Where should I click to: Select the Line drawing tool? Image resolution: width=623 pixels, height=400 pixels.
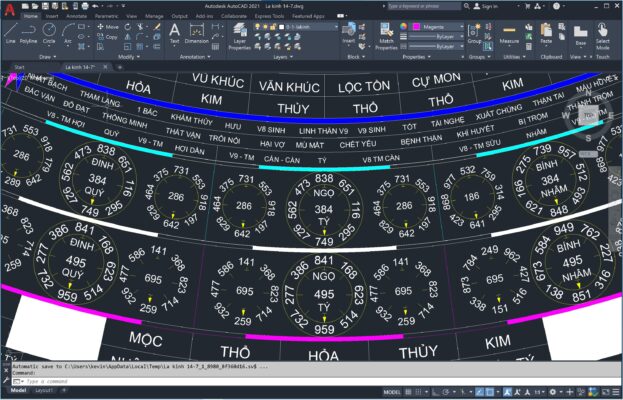[10, 34]
